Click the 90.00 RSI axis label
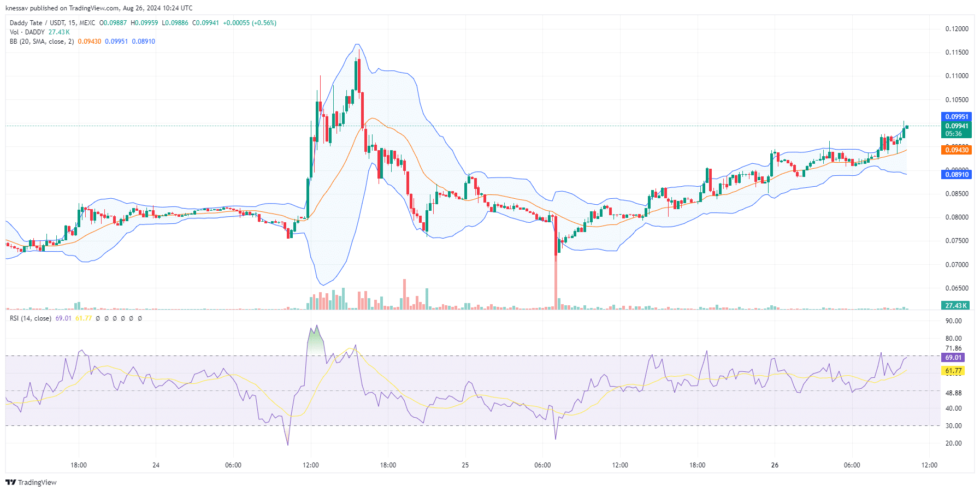The width and height of the screenshot is (980, 492). pyautogui.click(x=954, y=321)
